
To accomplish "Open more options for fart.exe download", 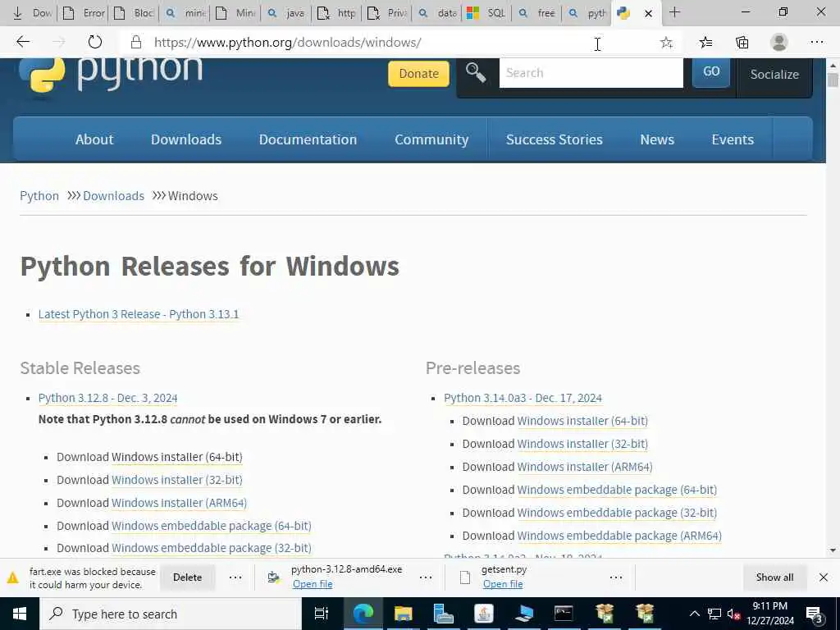I will [235, 577].
